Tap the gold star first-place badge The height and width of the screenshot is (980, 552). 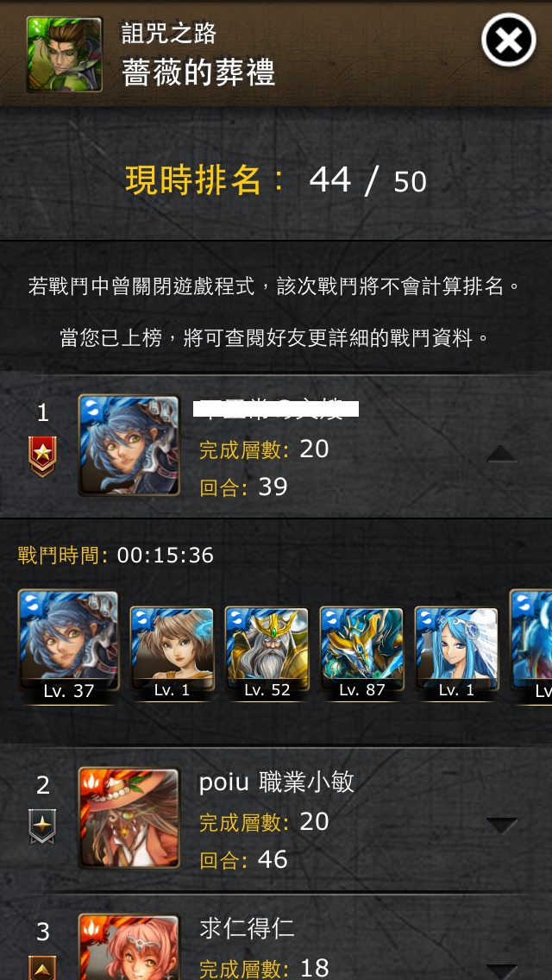(x=42, y=456)
